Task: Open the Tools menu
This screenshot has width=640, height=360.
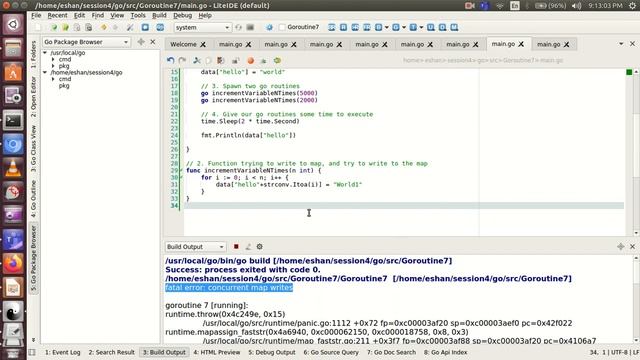Action: [x=138, y=16]
